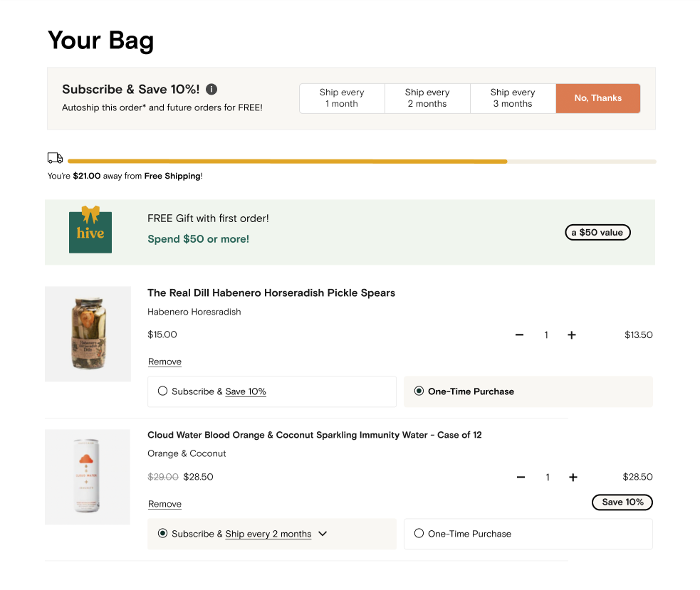Click the free shipping truck icon

click(55, 158)
